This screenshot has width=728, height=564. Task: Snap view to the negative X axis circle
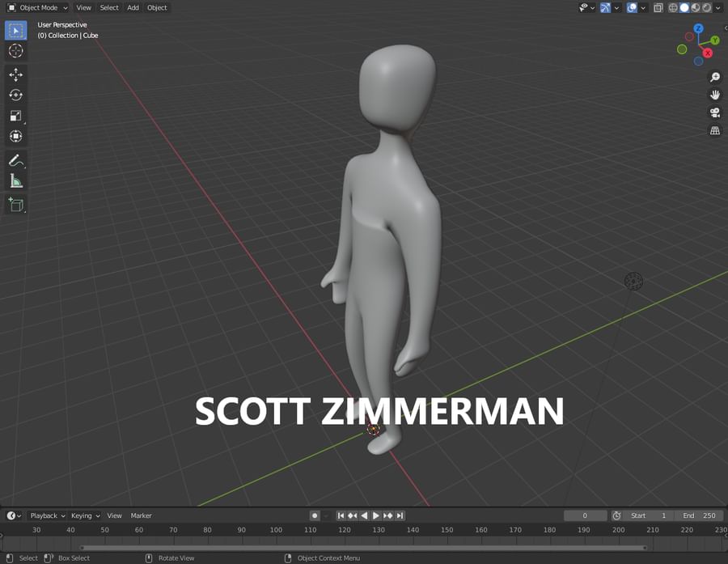[x=689, y=36]
